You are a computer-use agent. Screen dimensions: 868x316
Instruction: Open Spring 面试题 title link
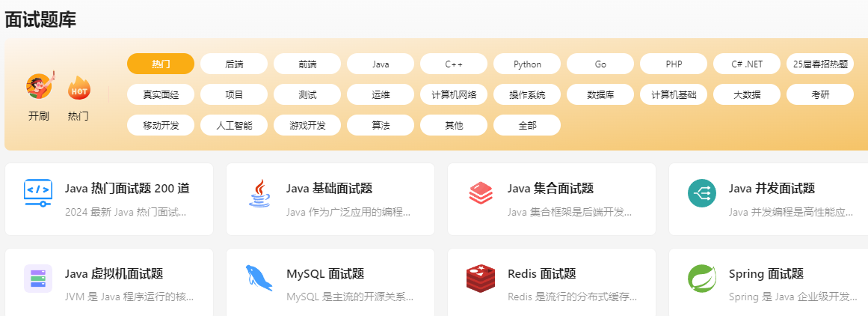click(x=766, y=274)
